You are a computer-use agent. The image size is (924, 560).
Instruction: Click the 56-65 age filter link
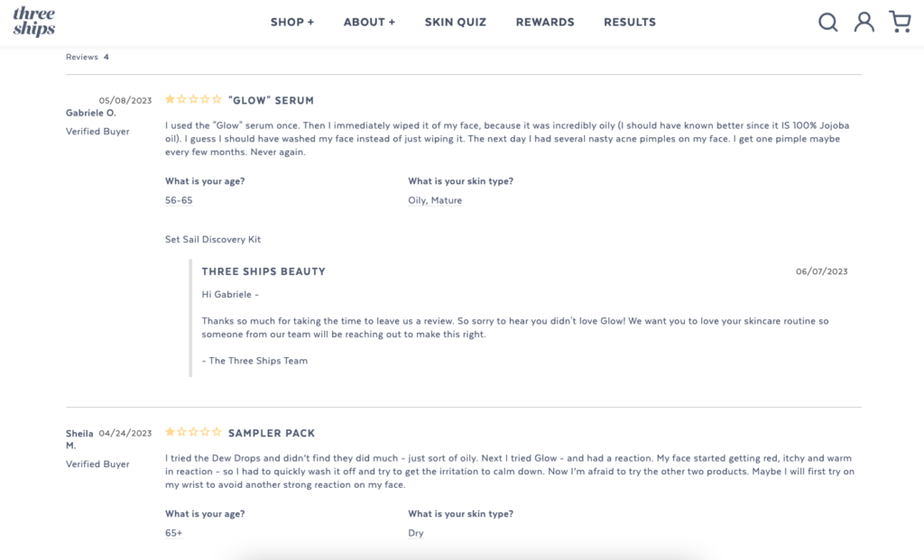pos(179,200)
